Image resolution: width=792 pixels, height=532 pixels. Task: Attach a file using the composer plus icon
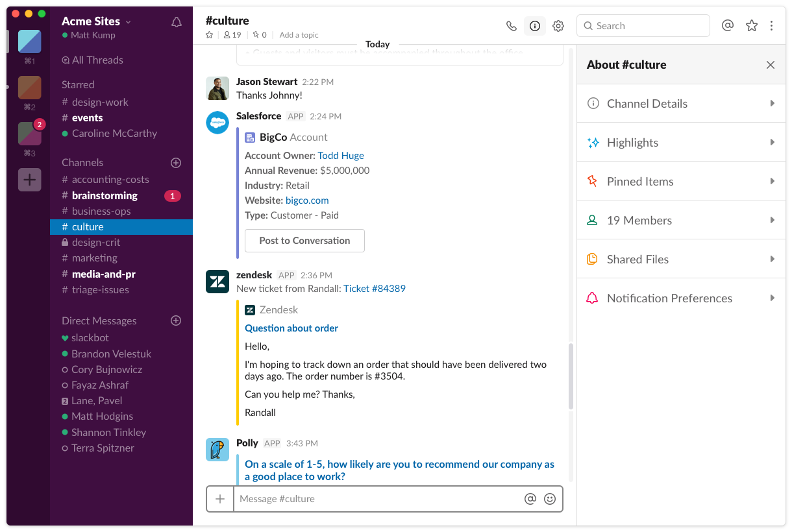(219, 499)
